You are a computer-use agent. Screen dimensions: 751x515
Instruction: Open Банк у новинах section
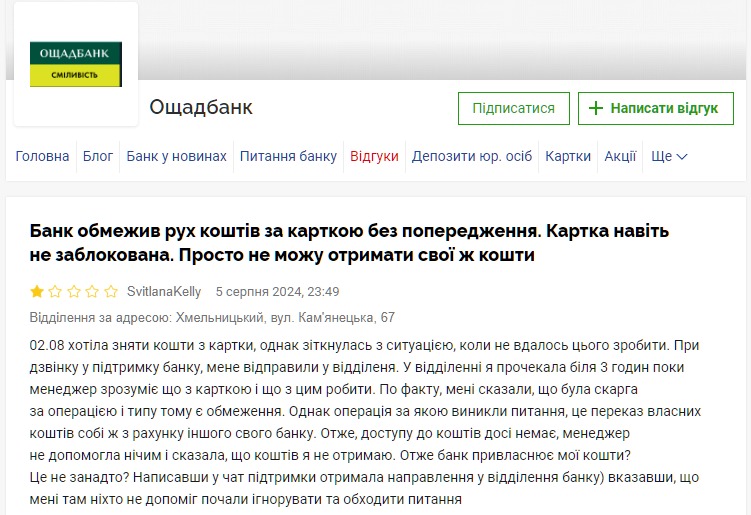click(x=176, y=157)
